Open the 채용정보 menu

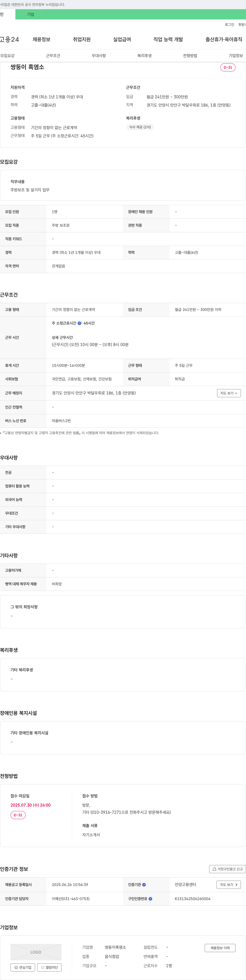click(x=42, y=39)
